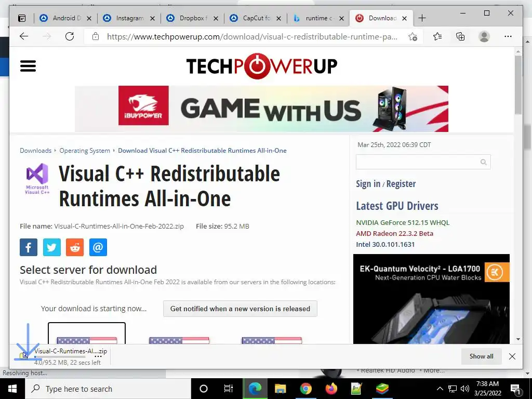Launch Google Chrome from taskbar
Screen dimensions: 532x399
click(305, 389)
